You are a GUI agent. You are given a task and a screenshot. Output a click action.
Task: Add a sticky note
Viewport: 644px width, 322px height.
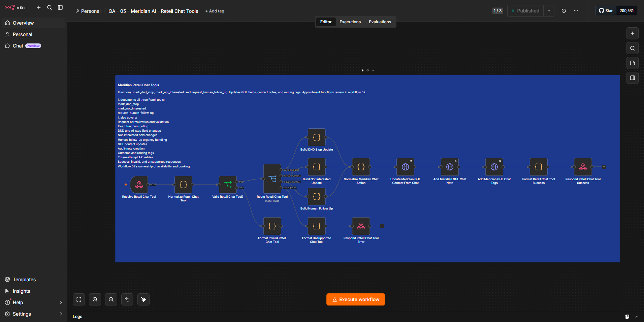pyautogui.click(x=633, y=63)
